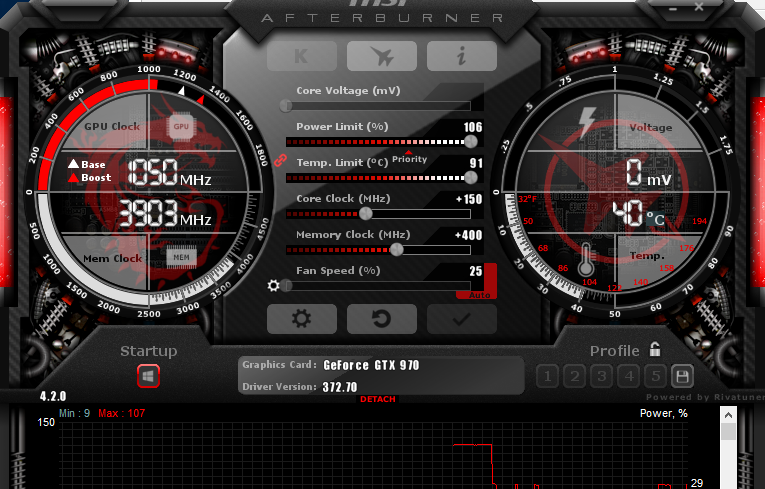Click the DETACH monitor link

pyautogui.click(x=378, y=399)
